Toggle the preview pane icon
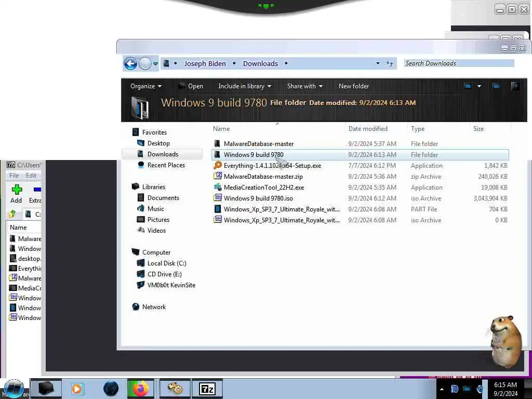This screenshot has width=532, height=399. click(x=496, y=86)
